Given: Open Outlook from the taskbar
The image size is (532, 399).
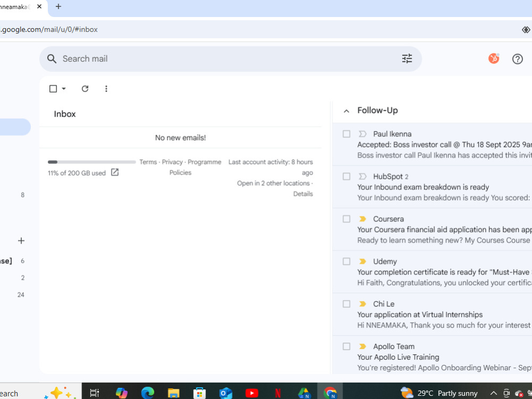Looking at the screenshot, I should point(226,393).
